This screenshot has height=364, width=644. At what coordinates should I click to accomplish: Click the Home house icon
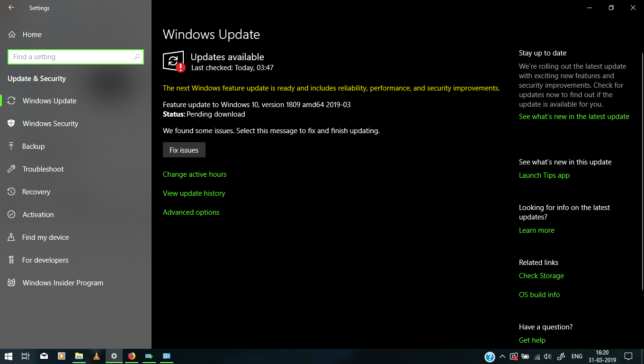11,35
